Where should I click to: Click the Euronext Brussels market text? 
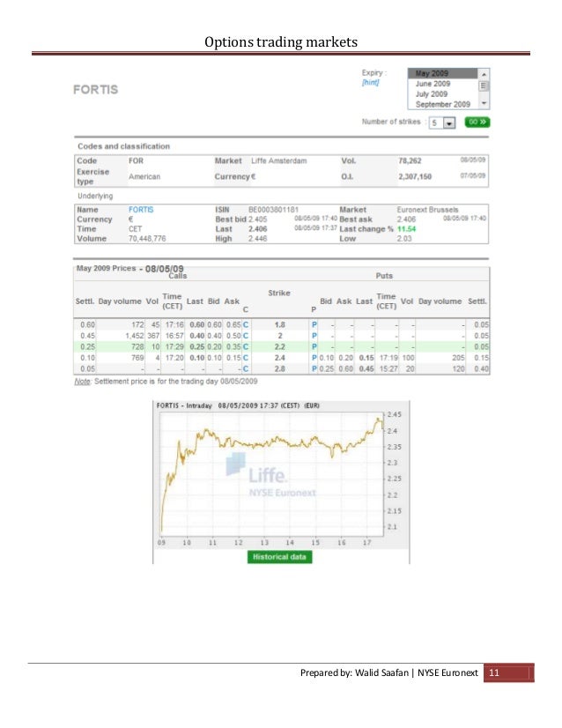tap(427, 210)
